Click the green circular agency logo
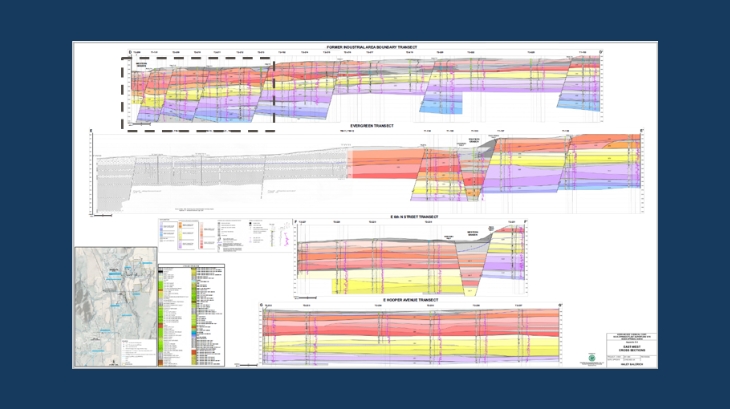730x409 pixels. 598,354
